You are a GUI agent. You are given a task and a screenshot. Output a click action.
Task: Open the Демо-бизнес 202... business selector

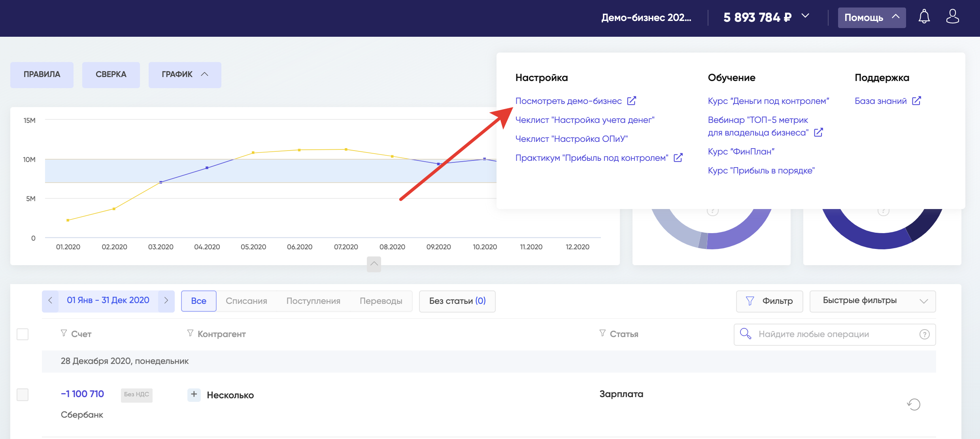click(646, 18)
